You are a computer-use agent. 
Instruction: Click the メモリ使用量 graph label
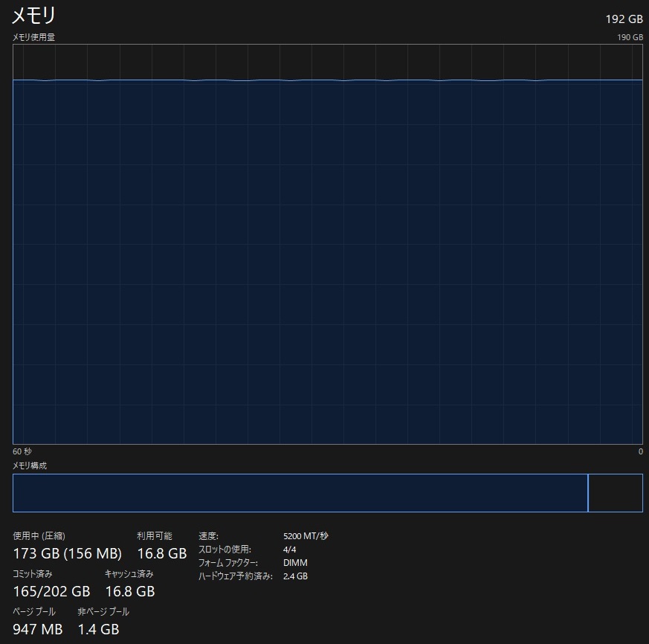pyautogui.click(x=33, y=37)
